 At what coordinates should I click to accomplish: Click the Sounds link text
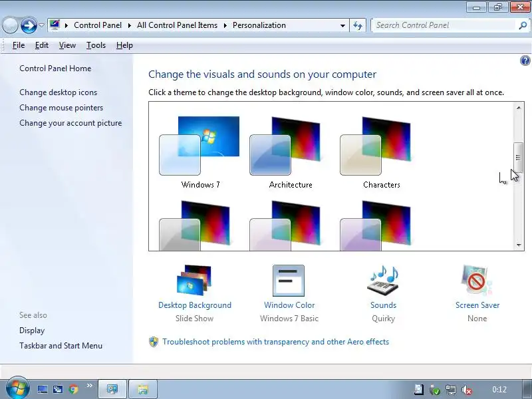click(x=384, y=305)
